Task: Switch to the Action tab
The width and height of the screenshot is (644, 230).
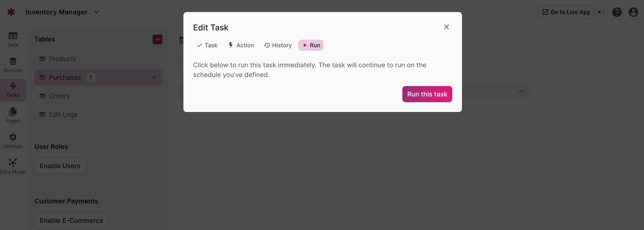Action: point(241,45)
